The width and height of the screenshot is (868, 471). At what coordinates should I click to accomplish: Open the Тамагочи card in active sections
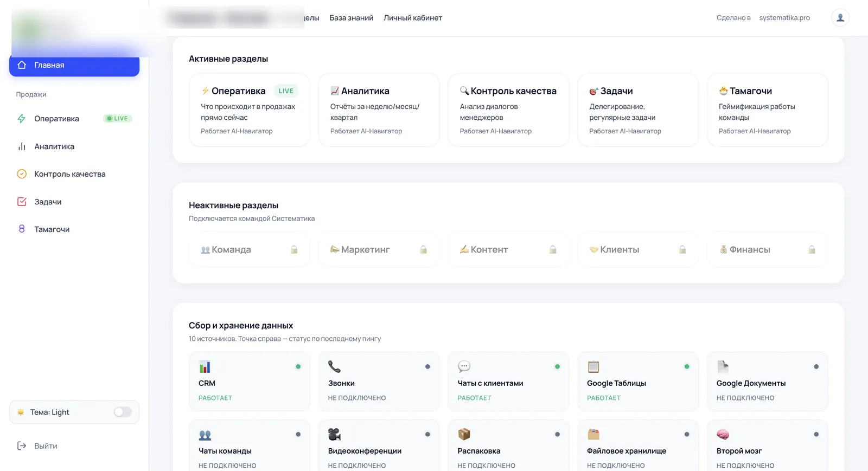pyautogui.click(x=768, y=110)
